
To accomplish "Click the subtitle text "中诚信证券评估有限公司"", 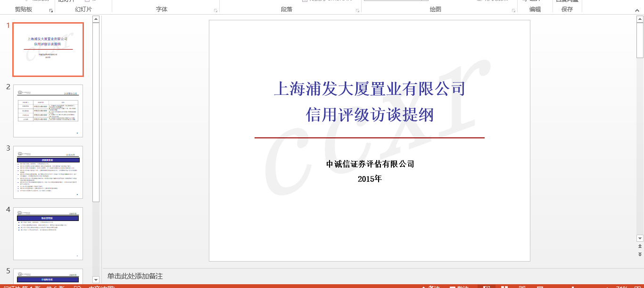I will pos(370,164).
